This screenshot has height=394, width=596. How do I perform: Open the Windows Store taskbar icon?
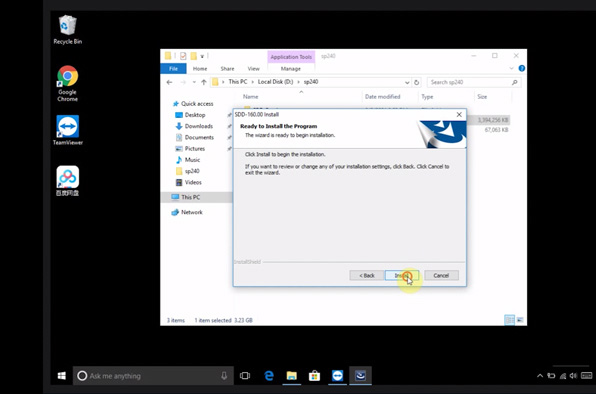point(314,376)
